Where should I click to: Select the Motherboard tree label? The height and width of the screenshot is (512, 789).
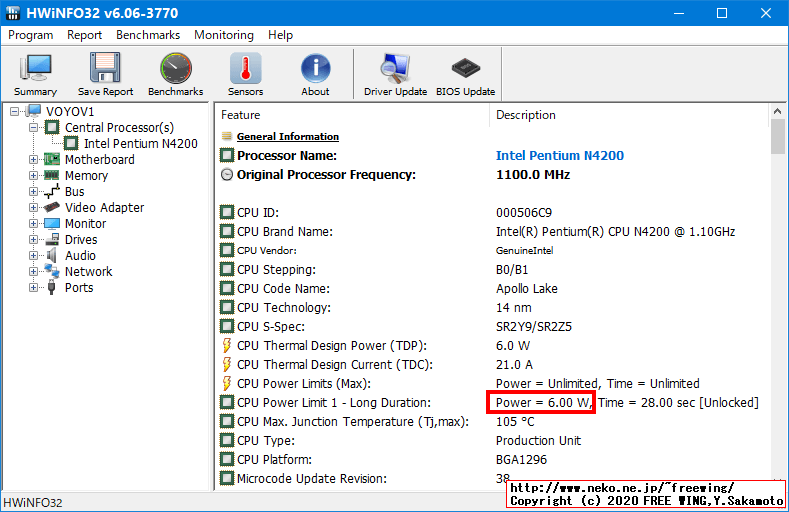(x=100, y=159)
